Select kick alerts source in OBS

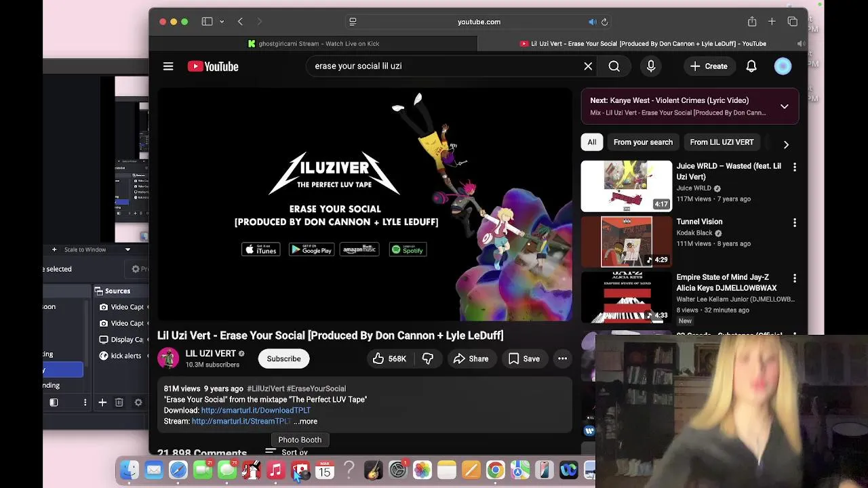click(120, 356)
